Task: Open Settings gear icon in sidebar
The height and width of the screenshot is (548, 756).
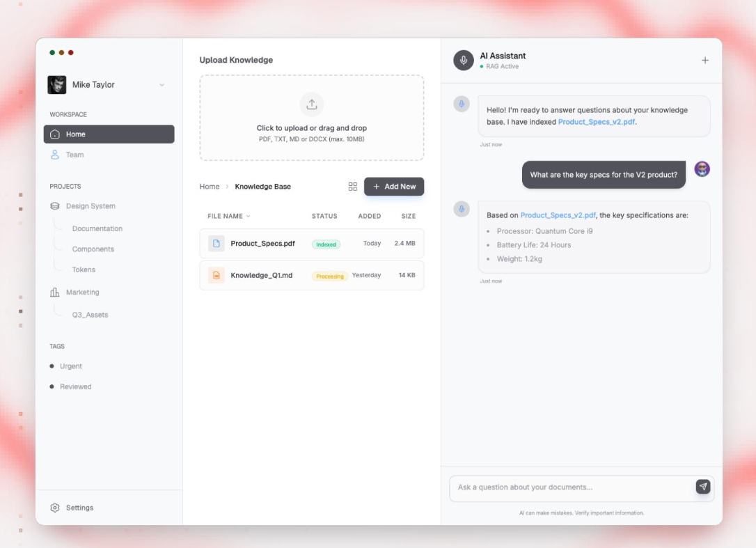Action: 55,508
